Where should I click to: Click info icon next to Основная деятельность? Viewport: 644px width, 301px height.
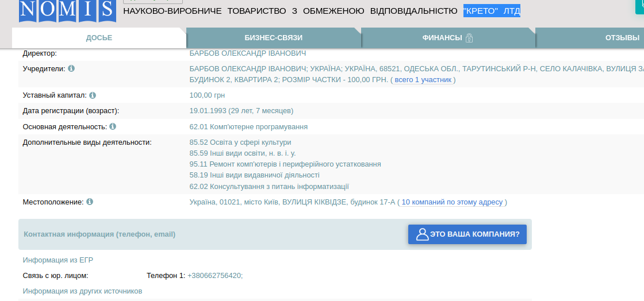[x=113, y=126]
